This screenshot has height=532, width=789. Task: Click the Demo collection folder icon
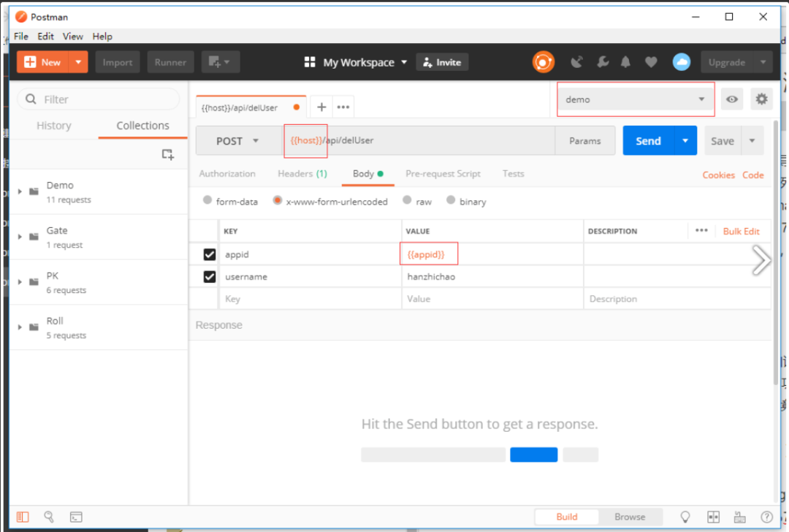click(34, 191)
